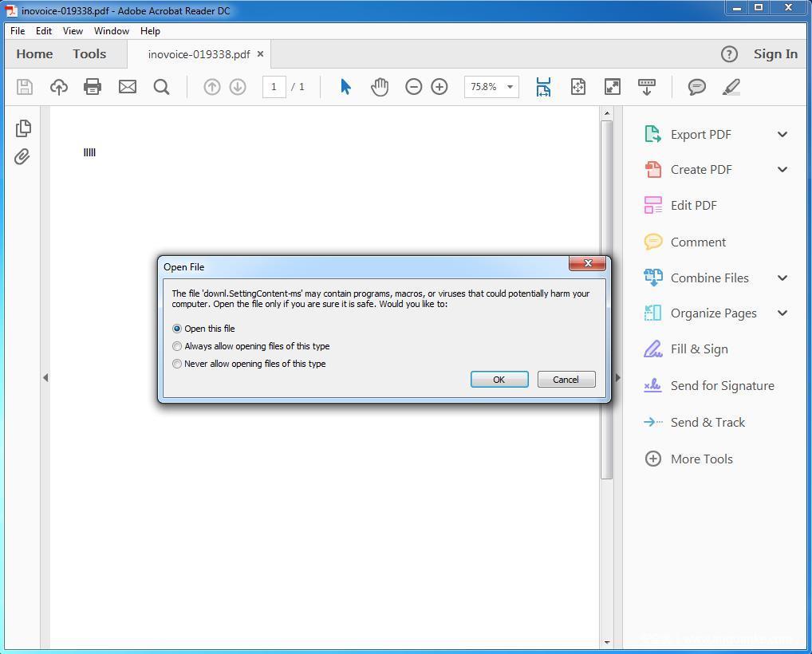Viewport: 812px width, 654px height.
Task: Open the Send & Track tool
Action: (708, 423)
